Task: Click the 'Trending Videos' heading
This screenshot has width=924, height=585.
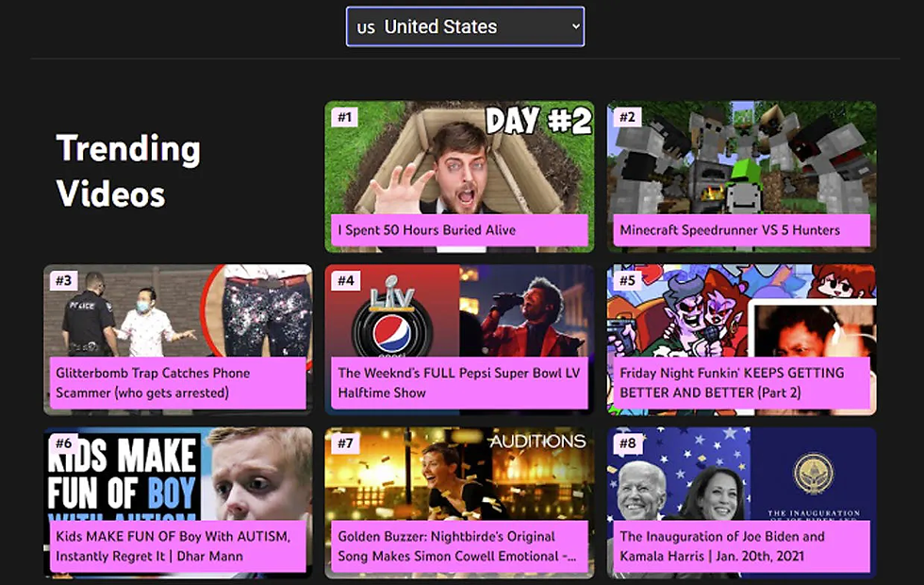Action: click(128, 171)
